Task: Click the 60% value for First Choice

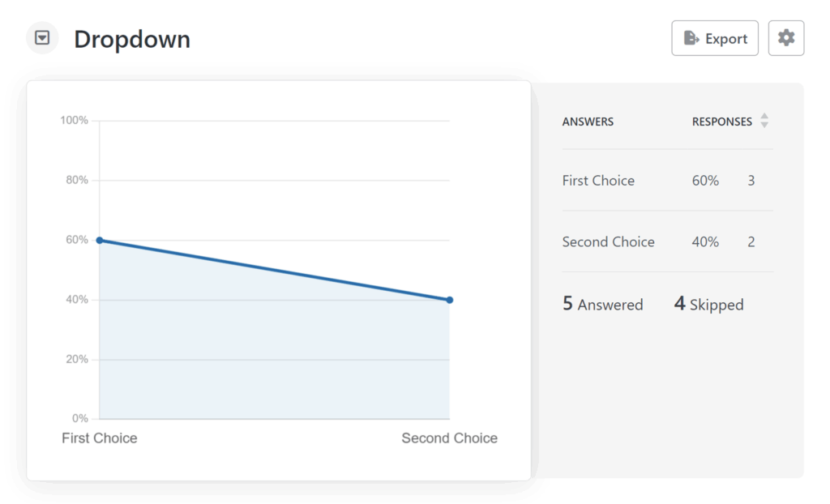Action: [705, 181]
